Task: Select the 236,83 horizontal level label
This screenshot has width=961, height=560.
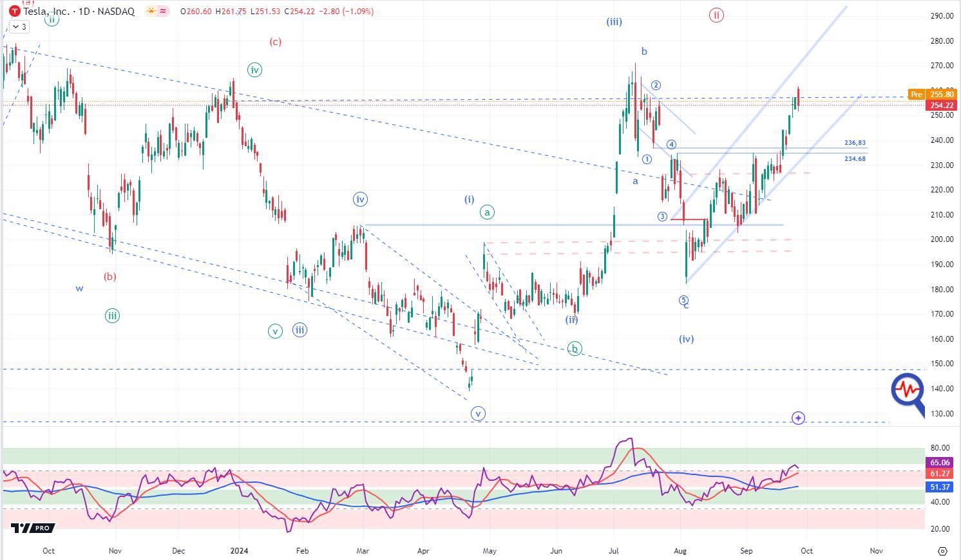Action: pos(855,143)
